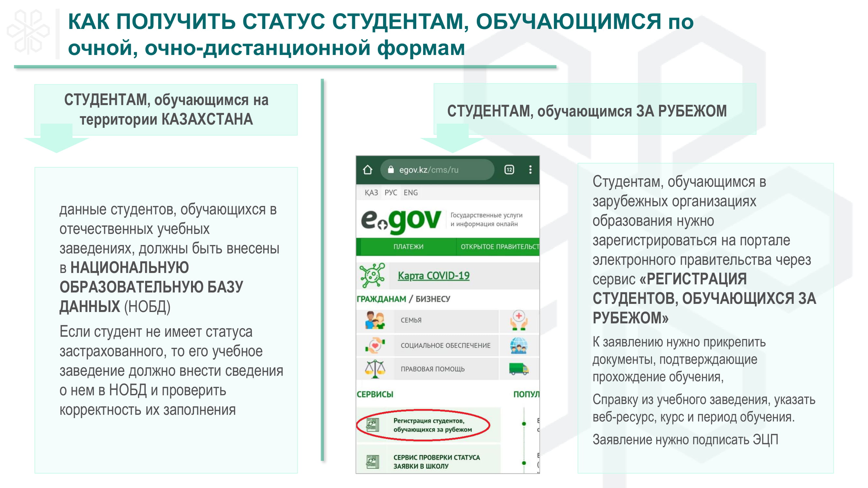Click the green delivery truck icon
This screenshot has height=488, width=868.
[x=518, y=369]
